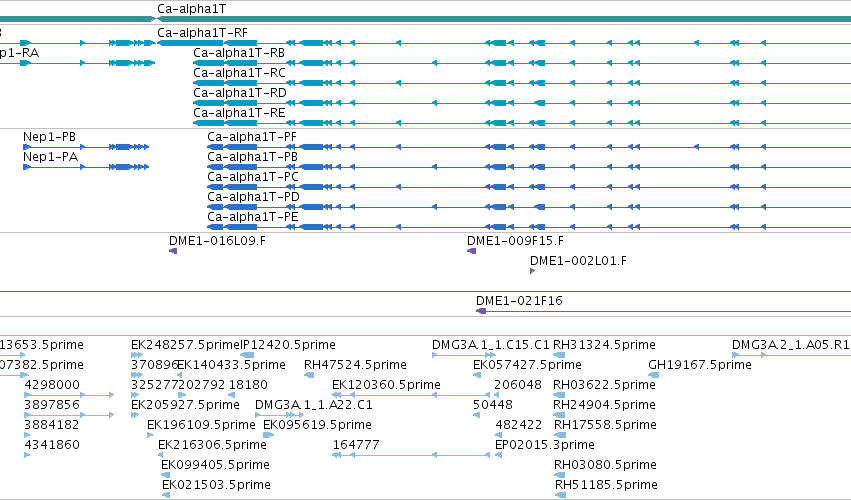Select the Nep1-PA protein label
851x500 pixels.
[x=50, y=157]
